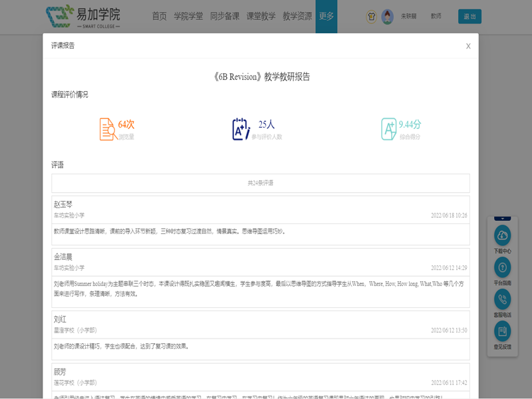Open the 平台指南 help question-mark icon

tap(502, 267)
